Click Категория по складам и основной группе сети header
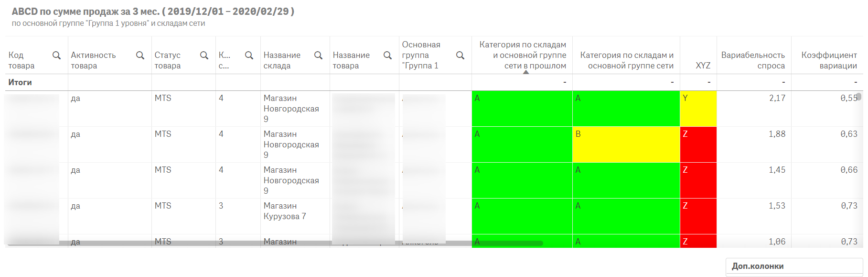 626,60
